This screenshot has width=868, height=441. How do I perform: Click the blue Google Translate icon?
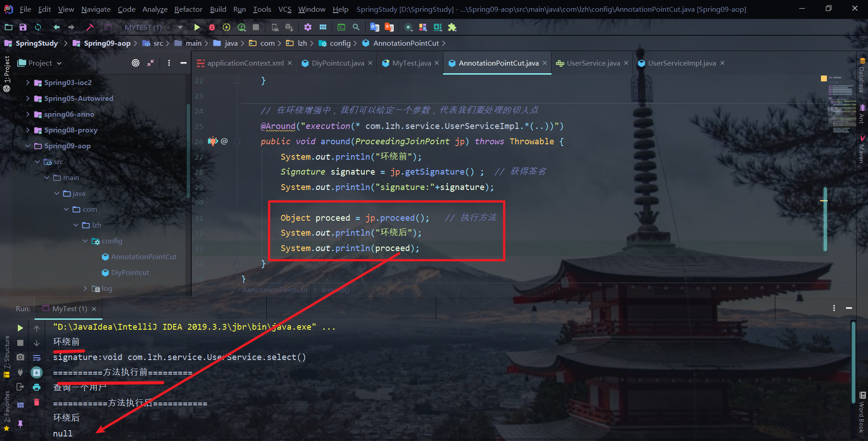coord(375,27)
